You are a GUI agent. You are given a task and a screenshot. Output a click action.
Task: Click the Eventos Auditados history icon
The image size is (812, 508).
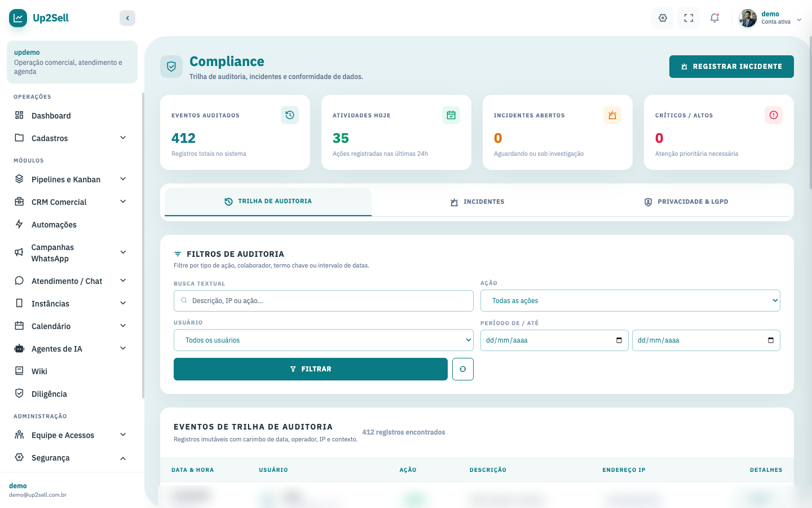tap(290, 115)
